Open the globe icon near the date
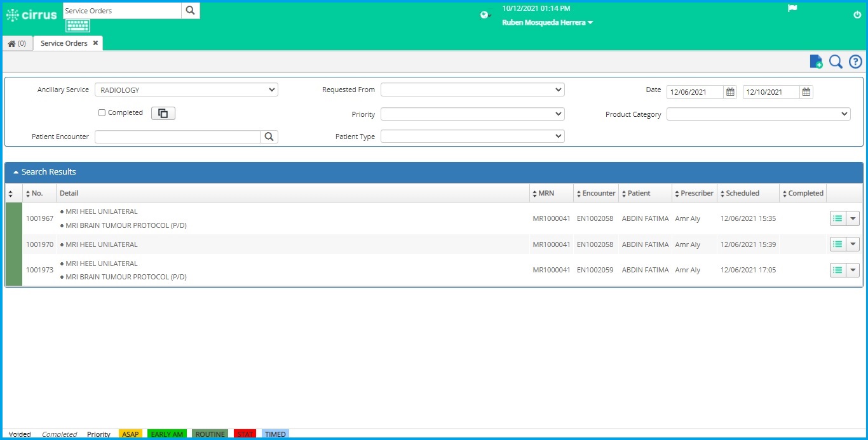868x440 pixels. (x=484, y=15)
